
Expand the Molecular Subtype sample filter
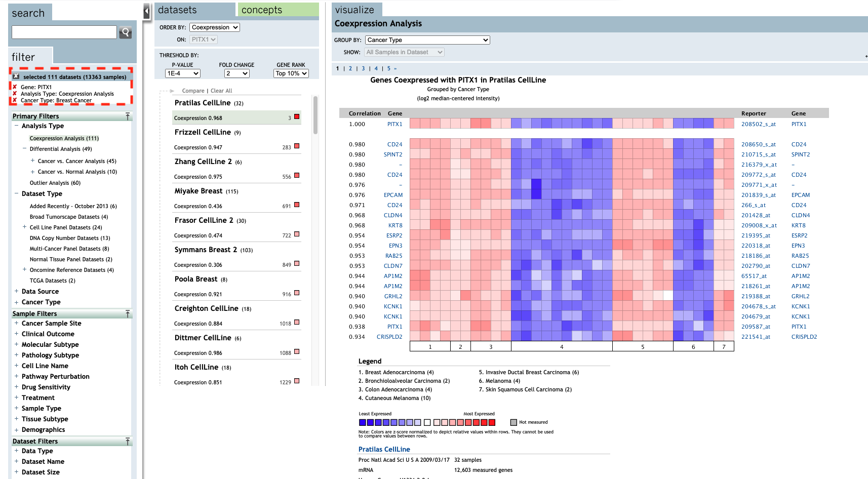[x=16, y=344]
